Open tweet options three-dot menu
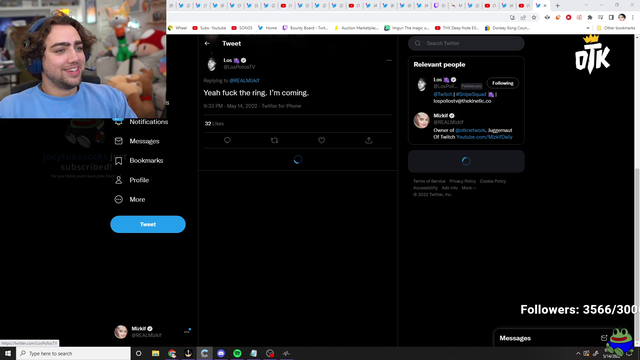The width and height of the screenshot is (640, 360). tap(389, 60)
